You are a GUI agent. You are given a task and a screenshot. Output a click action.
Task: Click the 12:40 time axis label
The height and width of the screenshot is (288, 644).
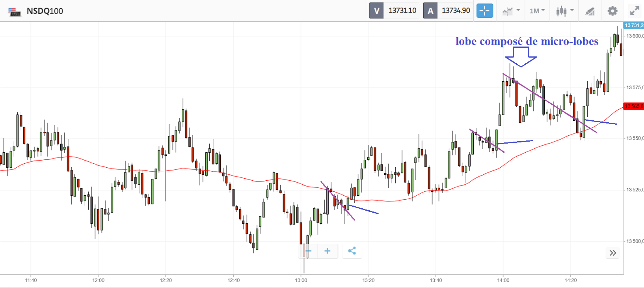coord(233,281)
